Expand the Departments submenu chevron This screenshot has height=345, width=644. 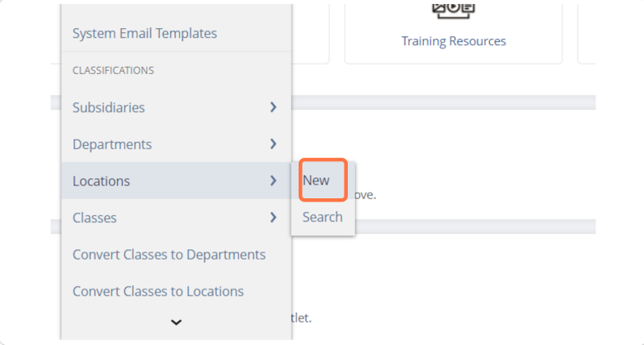[x=273, y=144]
